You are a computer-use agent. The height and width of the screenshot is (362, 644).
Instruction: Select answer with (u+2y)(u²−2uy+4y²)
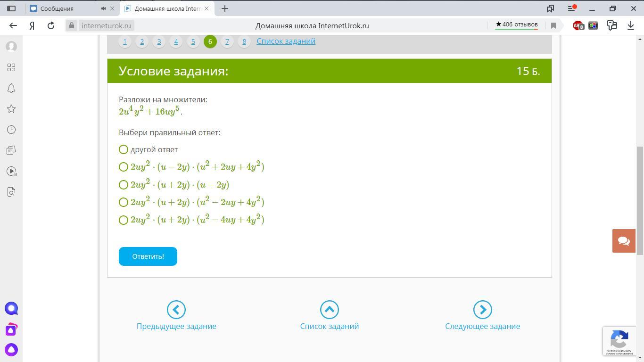124,202
